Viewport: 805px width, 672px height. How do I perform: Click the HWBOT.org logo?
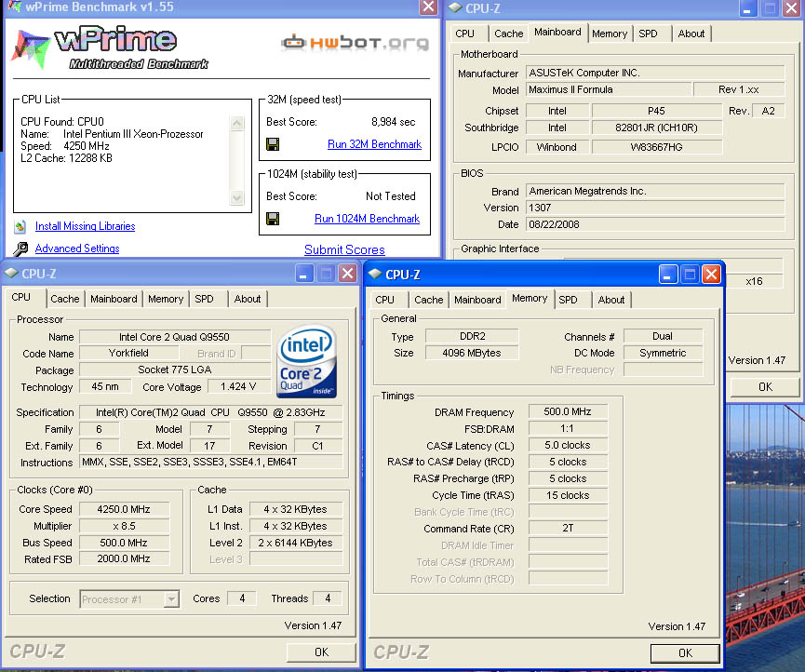click(x=355, y=43)
